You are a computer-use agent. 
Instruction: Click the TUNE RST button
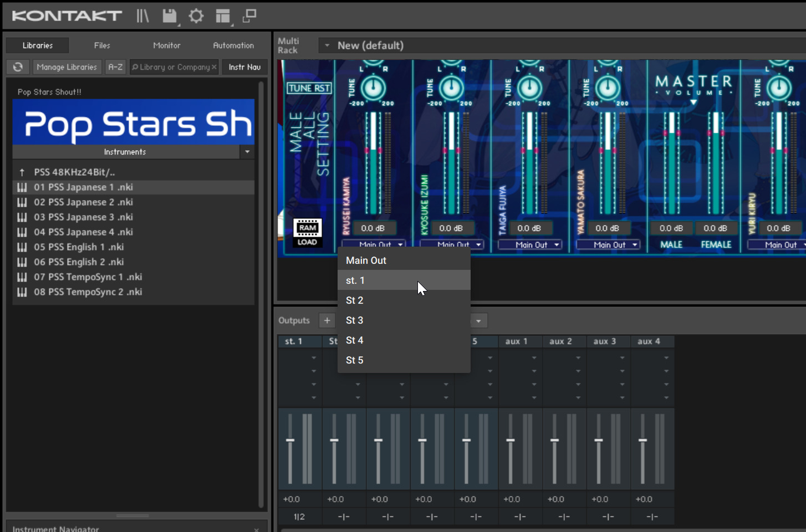coord(309,88)
